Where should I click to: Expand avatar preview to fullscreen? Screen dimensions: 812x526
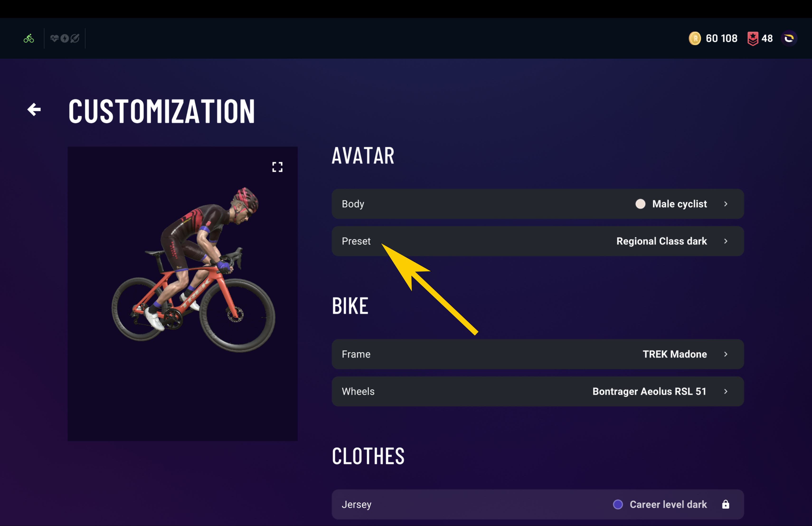tap(277, 167)
